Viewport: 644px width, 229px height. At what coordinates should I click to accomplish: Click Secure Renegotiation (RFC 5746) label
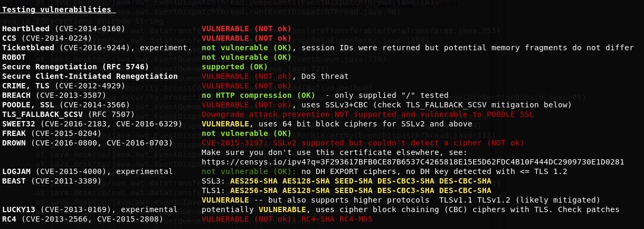tap(75, 67)
